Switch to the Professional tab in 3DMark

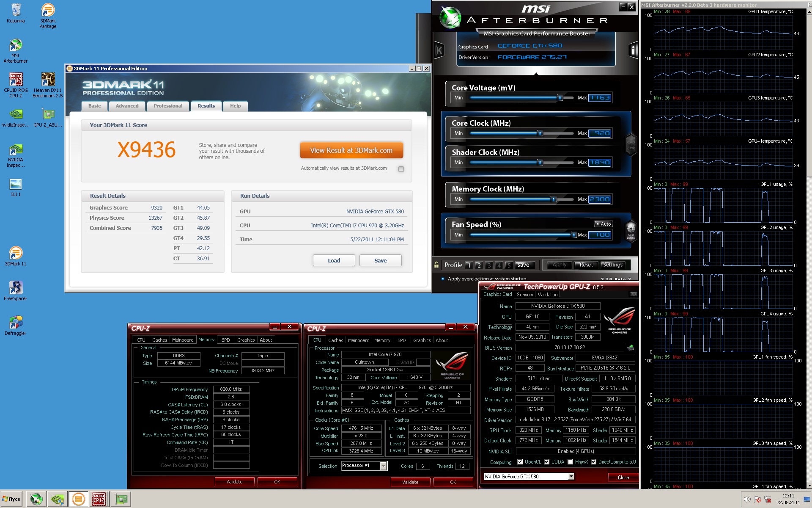168,106
